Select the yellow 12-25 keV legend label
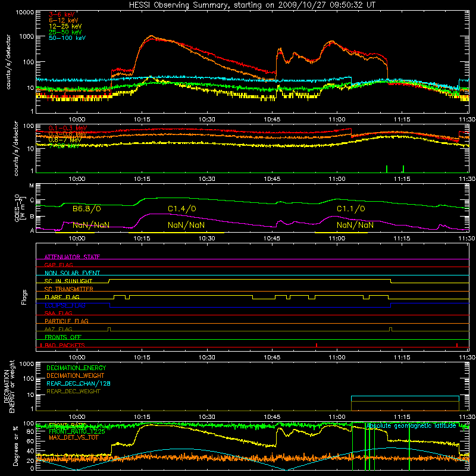The width and height of the screenshot is (476, 476). pyautogui.click(x=65, y=26)
